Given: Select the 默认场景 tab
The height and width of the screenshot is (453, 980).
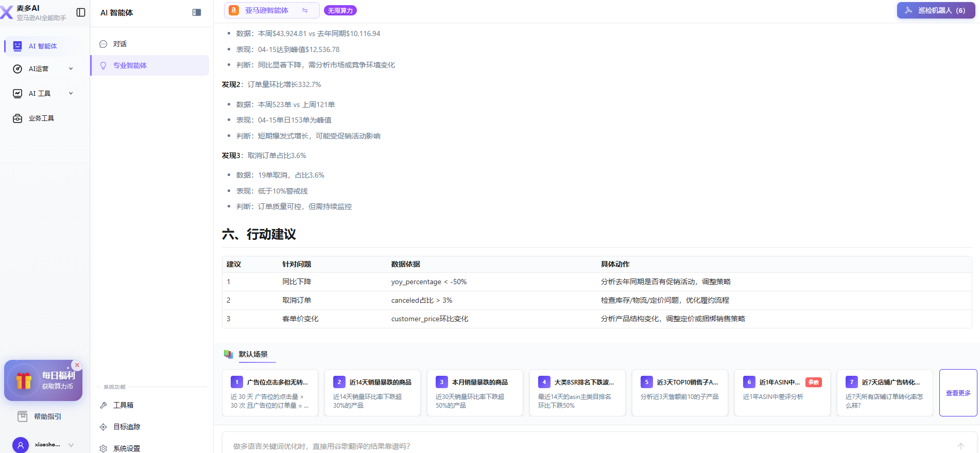Looking at the screenshot, I should [x=253, y=354].
